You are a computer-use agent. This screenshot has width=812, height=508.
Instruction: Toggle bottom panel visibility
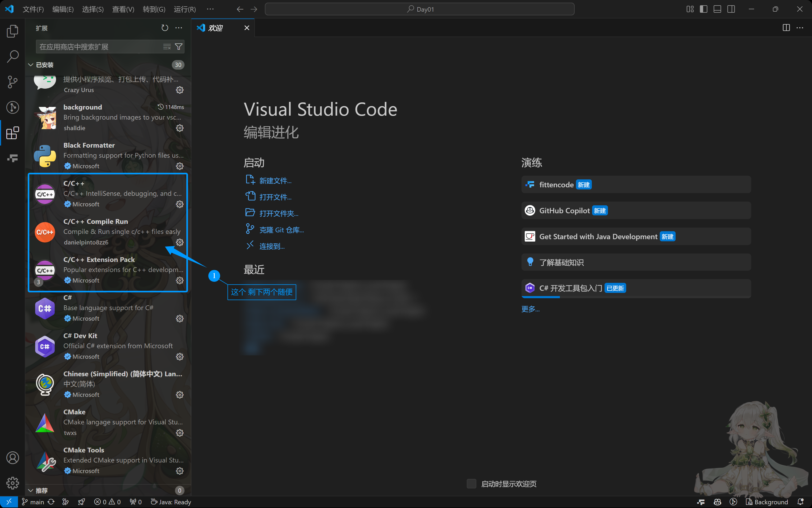coord(717,9)
